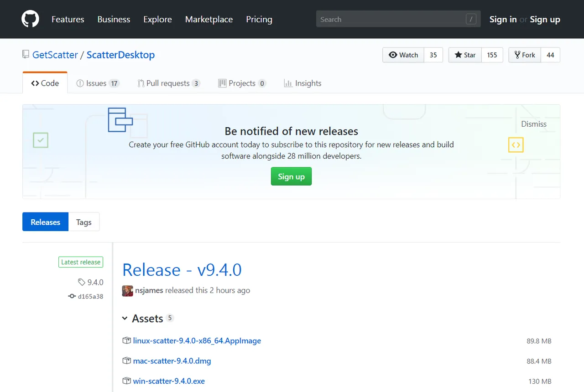The height and width of the screenshot is (392, 584).
Task: Click package icon for linux-scatter AppImage
Action: pos(126,340)
